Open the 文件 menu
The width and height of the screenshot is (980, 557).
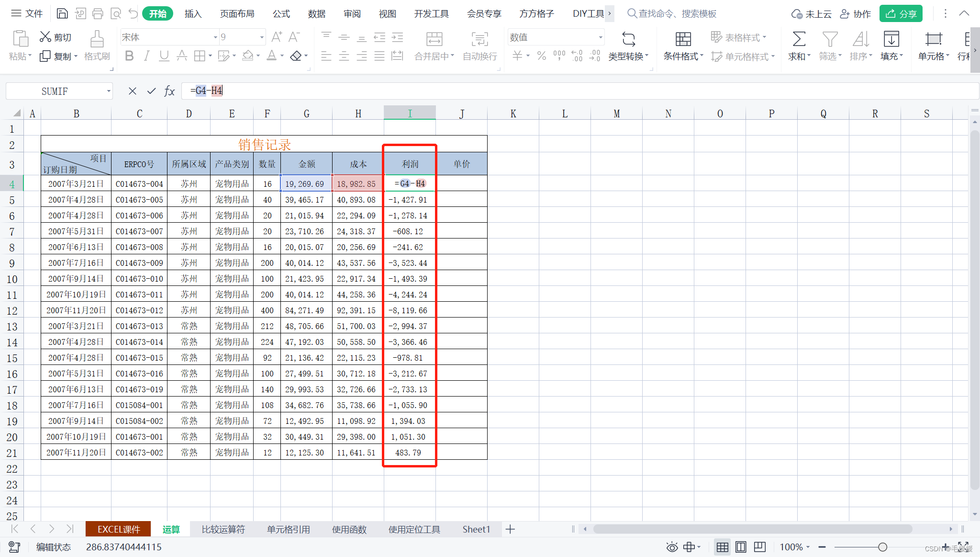click(x=27, y=13)
